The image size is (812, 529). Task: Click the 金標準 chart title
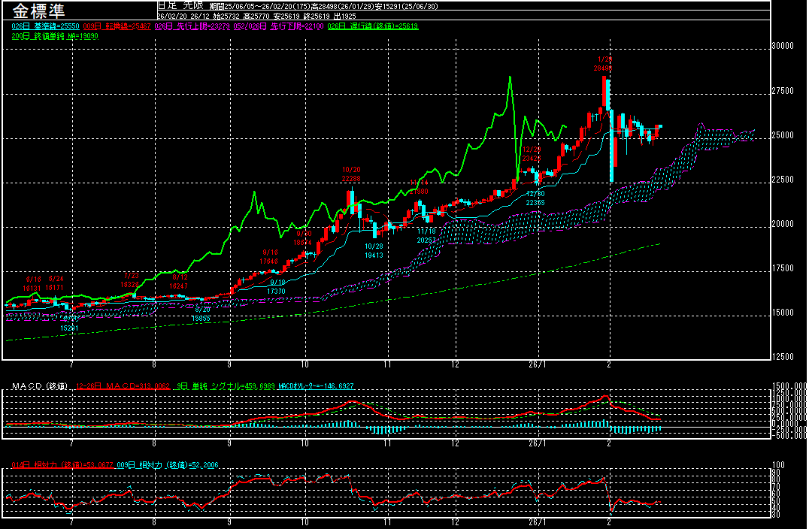[39, 13]
